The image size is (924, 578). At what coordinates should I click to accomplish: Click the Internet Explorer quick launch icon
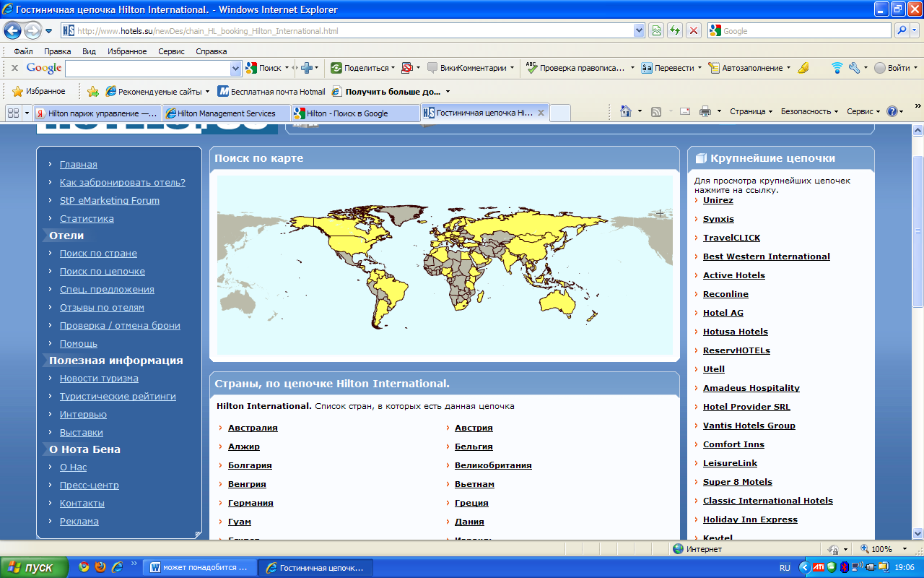pos(116,567)
